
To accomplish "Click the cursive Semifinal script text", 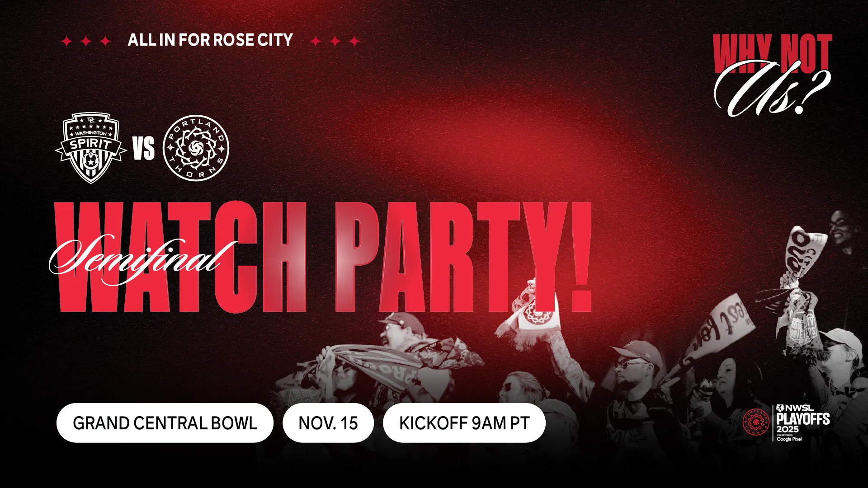I will [142, 258].
